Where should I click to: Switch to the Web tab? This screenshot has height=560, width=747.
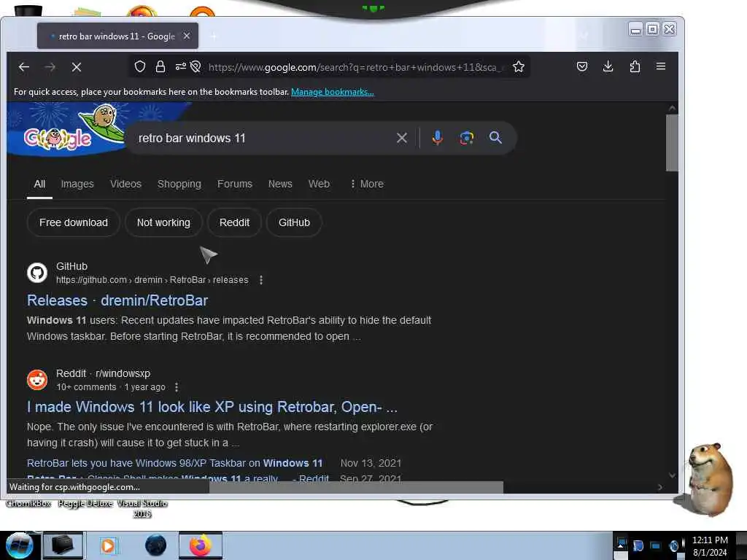point(319,184)
